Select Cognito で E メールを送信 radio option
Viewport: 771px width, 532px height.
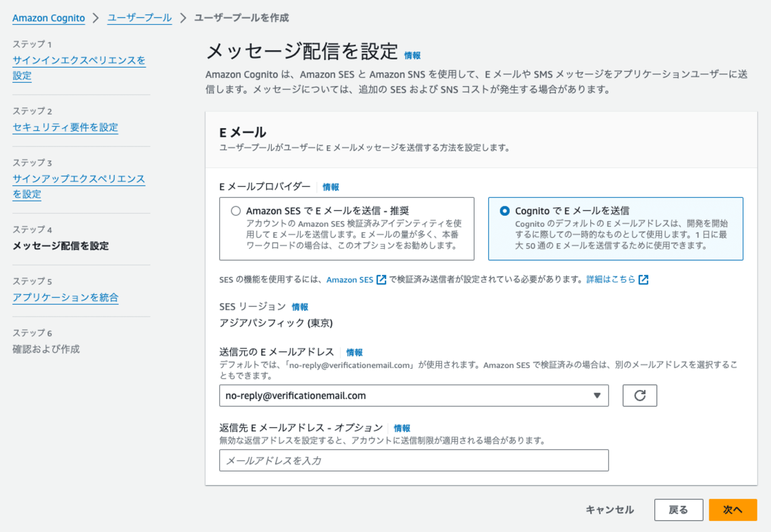pyautogui.click(x=504, y=211)
